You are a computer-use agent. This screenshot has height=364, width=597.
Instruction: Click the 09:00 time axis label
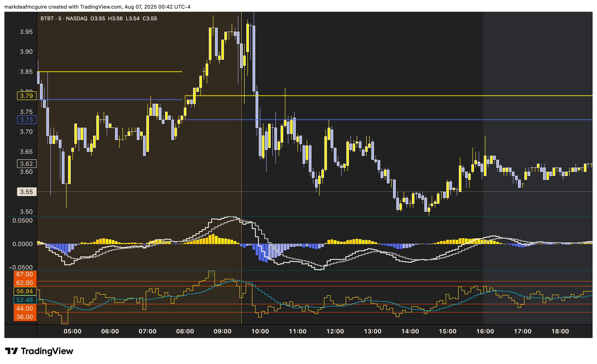(222, 331)
